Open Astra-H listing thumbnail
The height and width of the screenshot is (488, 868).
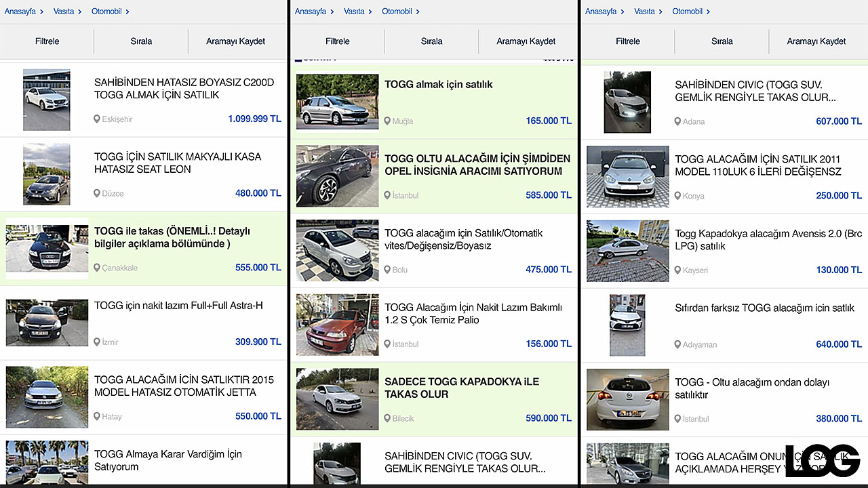pyautogui.click(x=47, y=323)
